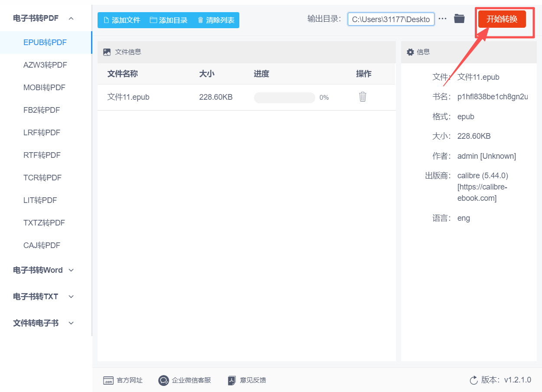The image size is (542, 392).
Task: Click the clear list trash icon
Action: tap(200, 20)
